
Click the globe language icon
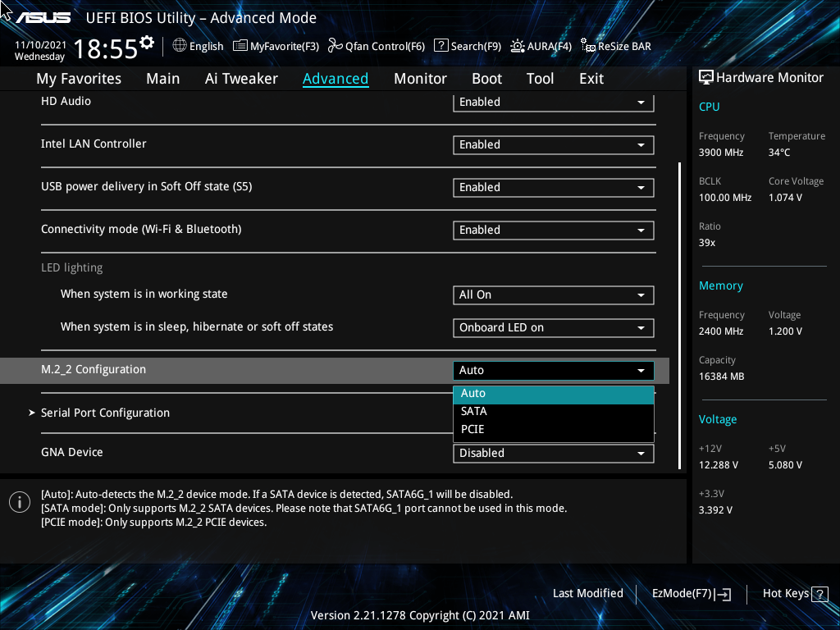click(180, 46)
